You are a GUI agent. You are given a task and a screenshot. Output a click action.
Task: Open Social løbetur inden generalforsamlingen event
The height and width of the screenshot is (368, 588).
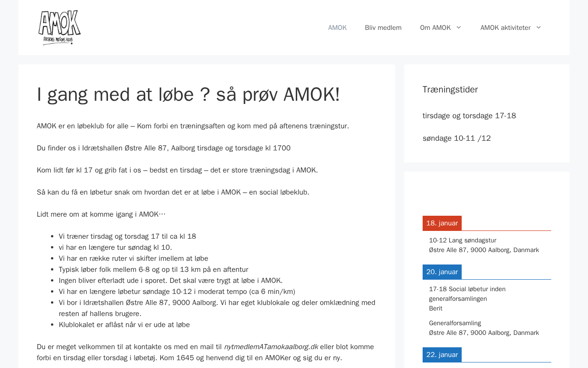coord(467,294)
